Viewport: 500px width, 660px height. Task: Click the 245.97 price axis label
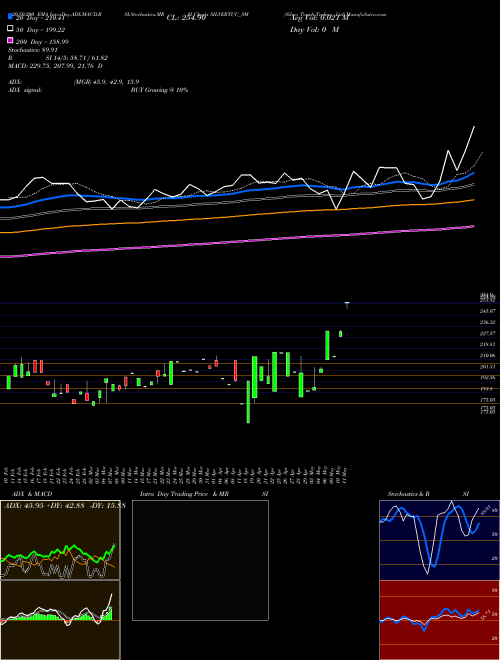(487, 311)
